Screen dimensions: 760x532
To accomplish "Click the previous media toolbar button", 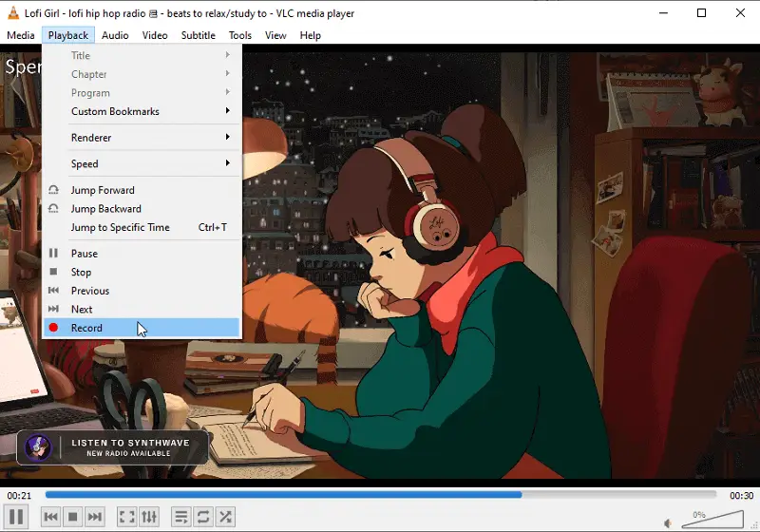I will 51,517.
